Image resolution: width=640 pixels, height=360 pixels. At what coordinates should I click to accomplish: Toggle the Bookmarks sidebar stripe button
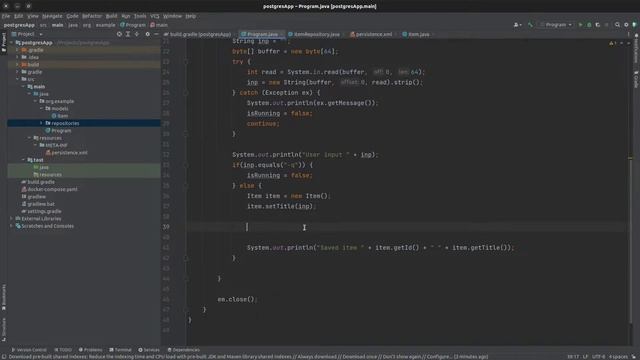tap(4, 298)
